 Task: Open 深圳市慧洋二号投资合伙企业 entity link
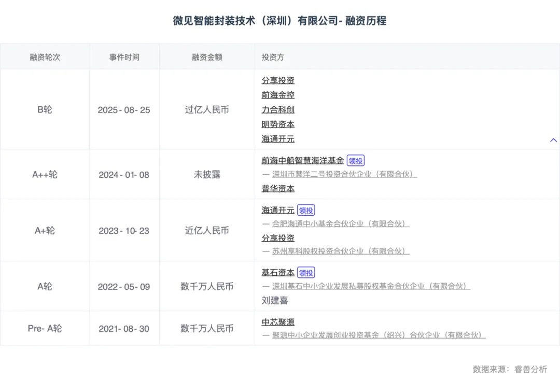pos(344,174)
